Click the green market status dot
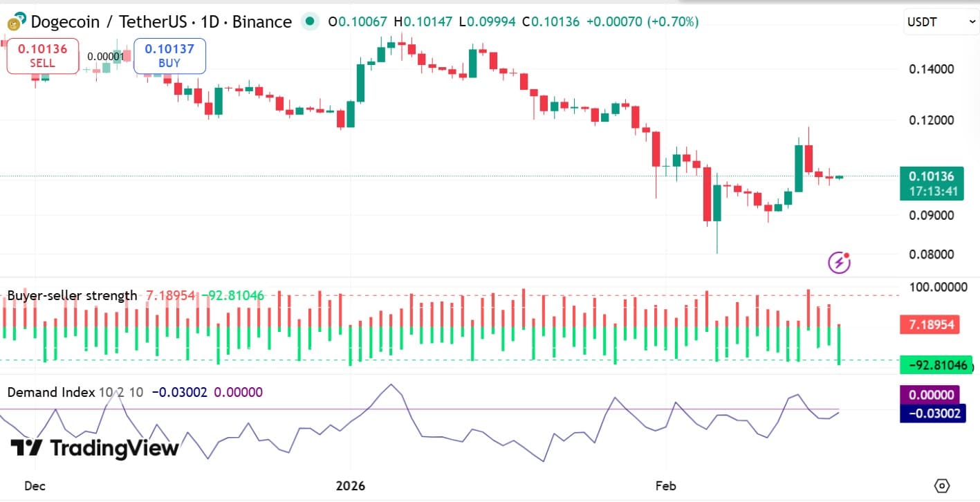This screenshot has width=980, height=502. pyautogui.click(x=311, y=22)
